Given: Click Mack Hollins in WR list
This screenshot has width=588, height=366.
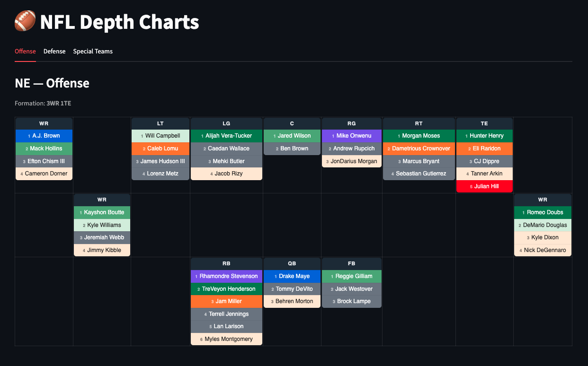Looking at the screenshot, I should 44,148.
